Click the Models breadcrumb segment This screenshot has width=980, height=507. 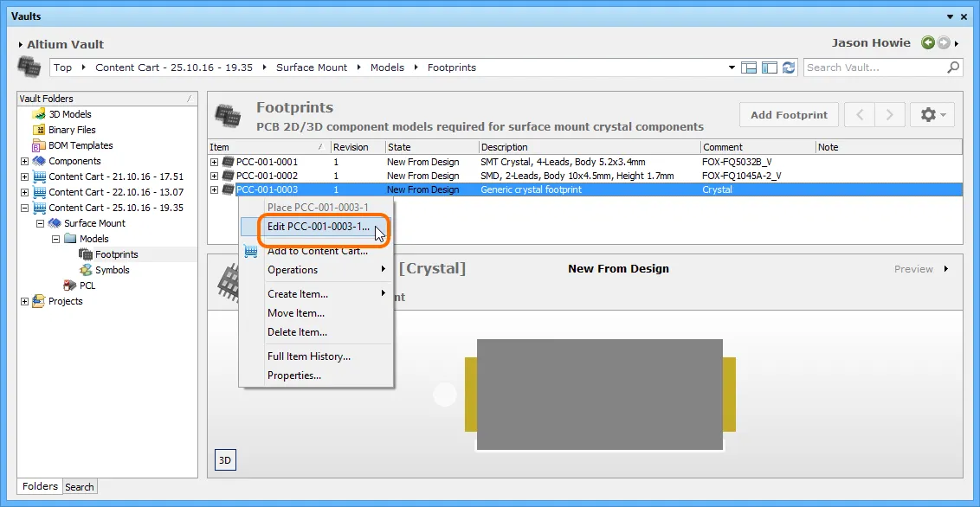(x=387, y=67)
